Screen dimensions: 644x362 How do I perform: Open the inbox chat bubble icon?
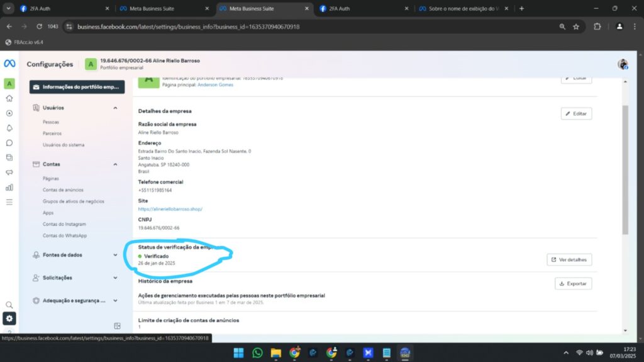coord(9,143)
